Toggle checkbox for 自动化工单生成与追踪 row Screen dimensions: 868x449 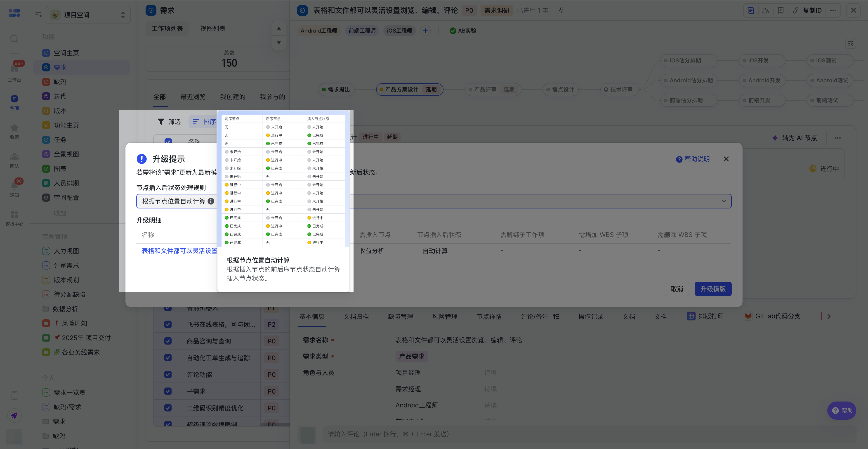coord(168,358)
